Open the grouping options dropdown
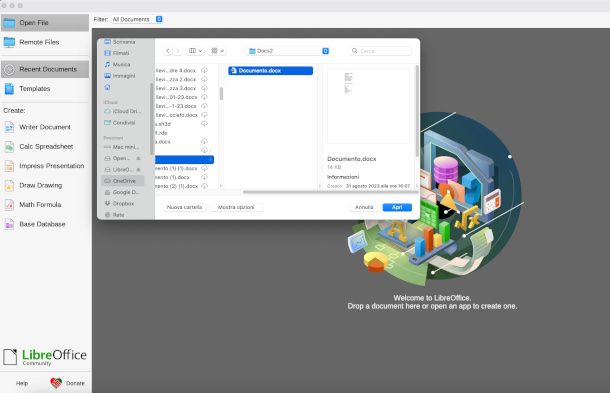Screen dimensions: 610x393 217,51
